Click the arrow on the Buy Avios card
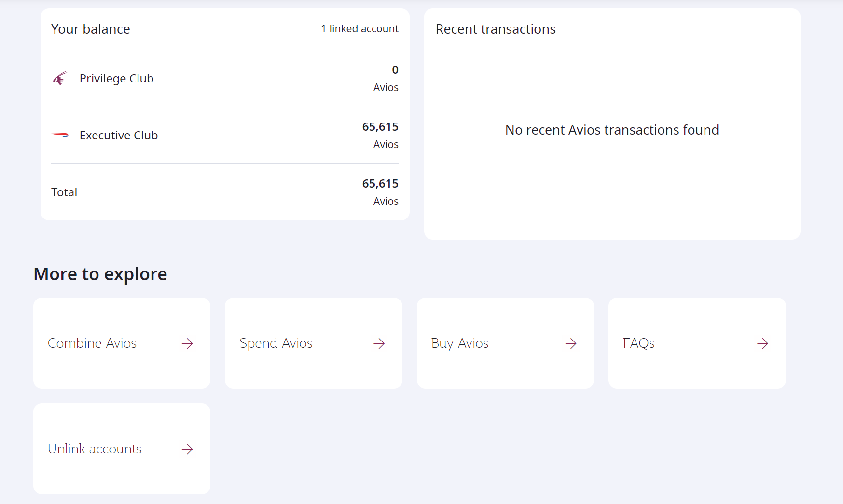This screenshot has height=504, width=843. [x=571, y=343]
